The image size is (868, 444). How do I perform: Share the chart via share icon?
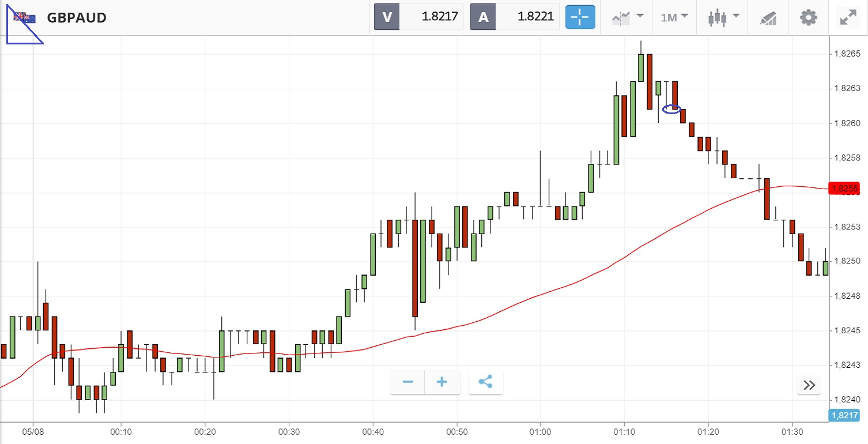[486, 382]
